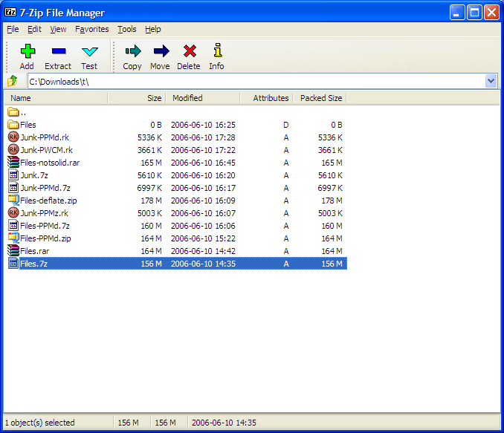Go up one folder level icon

tap(13, 81)
